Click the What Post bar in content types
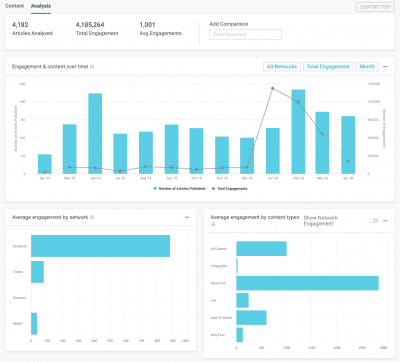 pos(308,283)
